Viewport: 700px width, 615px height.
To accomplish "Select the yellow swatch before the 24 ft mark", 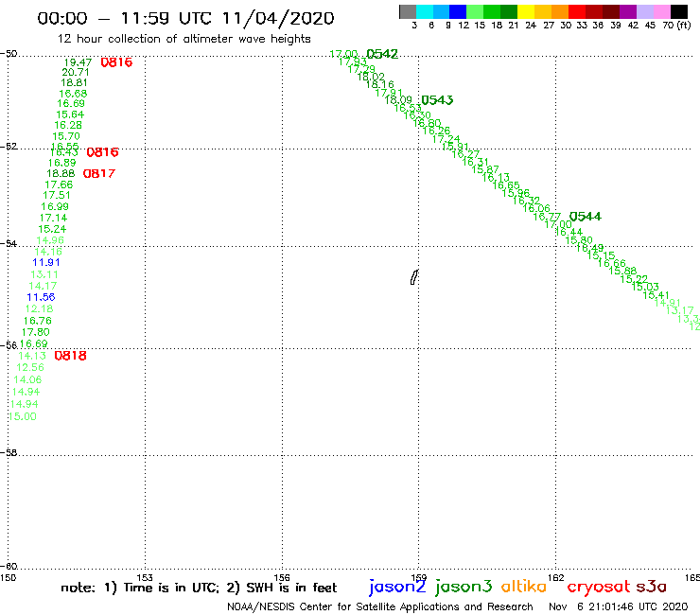I will point(526,11).
